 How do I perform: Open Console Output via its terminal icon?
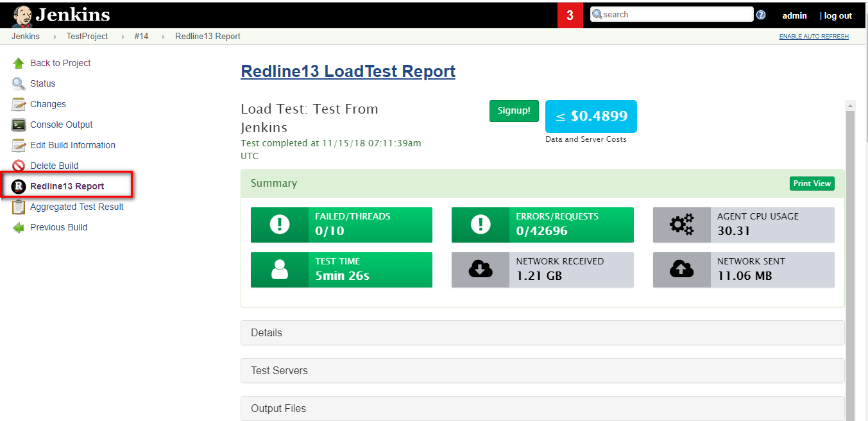click(x=17, y=124)
